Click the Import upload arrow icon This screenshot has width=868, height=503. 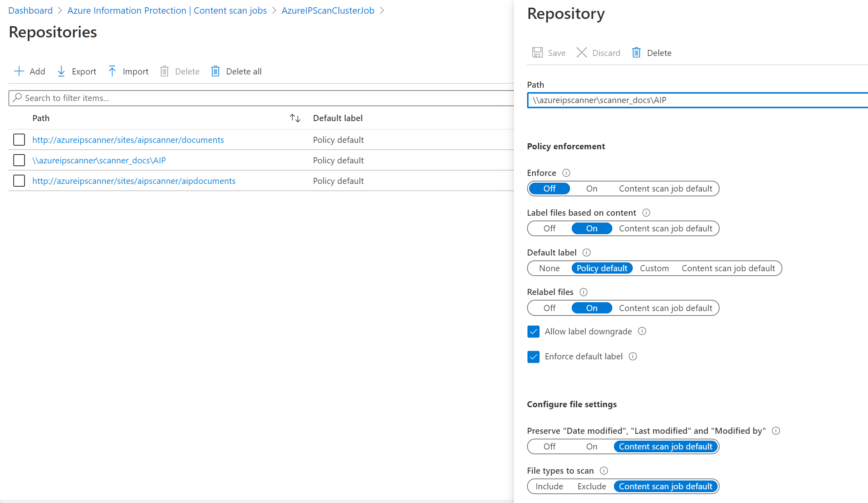pyautogui.click(x=112, y=72)
